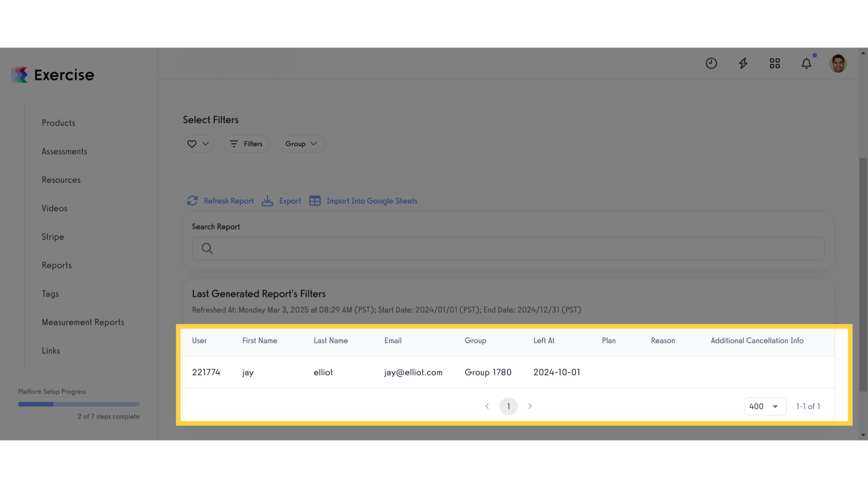Expand the favorites dropdown chevron
This screenshot has height=488, width=868.
pyautogui.click(x=205, y=144)
